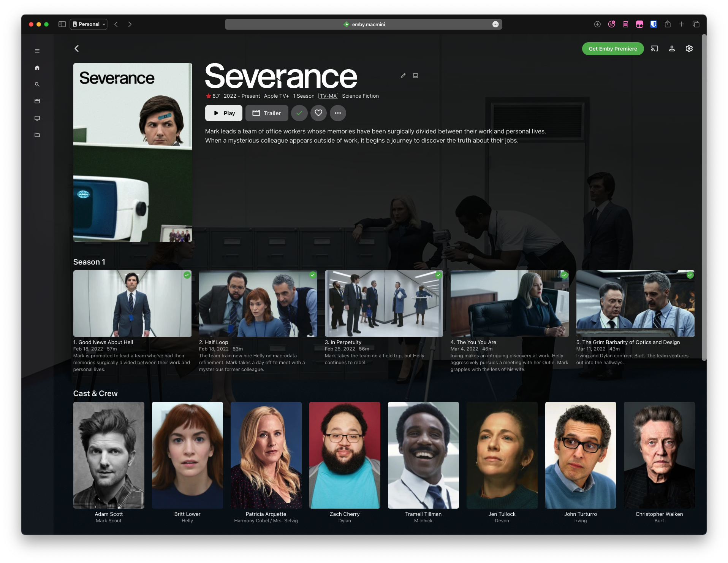728x563 pixels.
Task: Open Grim Barbarity of Optics thumbnail
Action: click(635, 303)
